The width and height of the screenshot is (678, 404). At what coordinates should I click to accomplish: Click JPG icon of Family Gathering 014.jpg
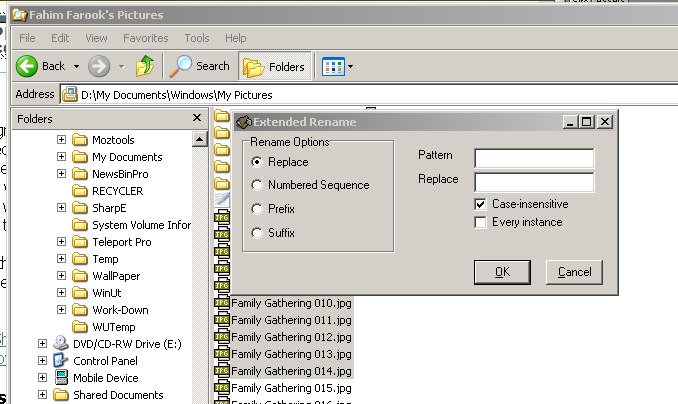pos(222,371)
